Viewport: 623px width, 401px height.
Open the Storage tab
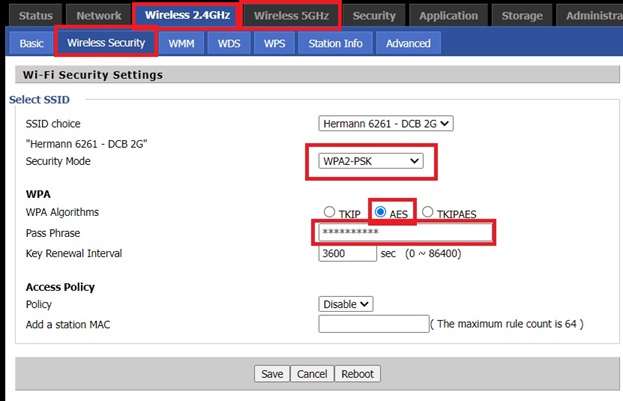coord(521,15)
